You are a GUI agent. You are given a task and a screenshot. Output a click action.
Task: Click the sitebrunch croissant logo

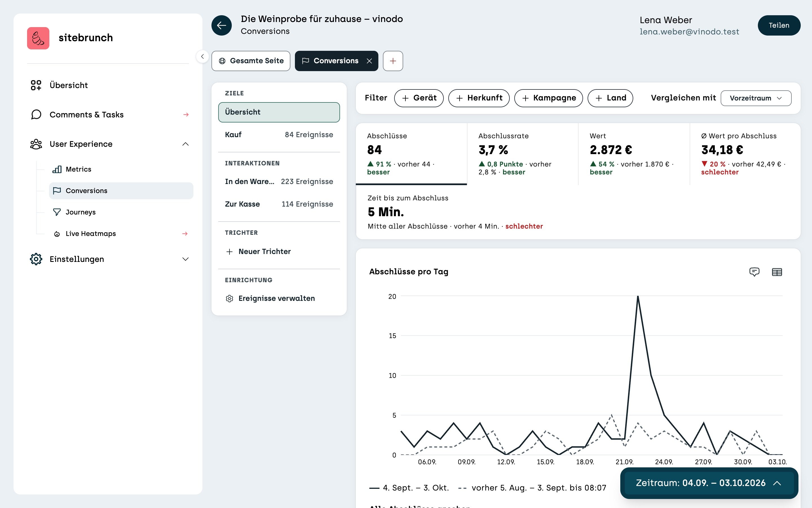click(x=38, y=38)
